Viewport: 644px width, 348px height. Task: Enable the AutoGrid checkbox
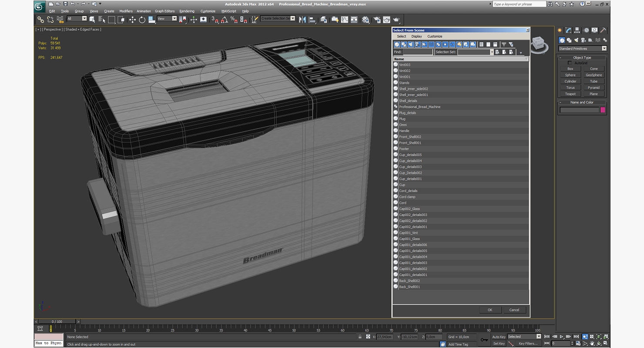coord(570,63)
